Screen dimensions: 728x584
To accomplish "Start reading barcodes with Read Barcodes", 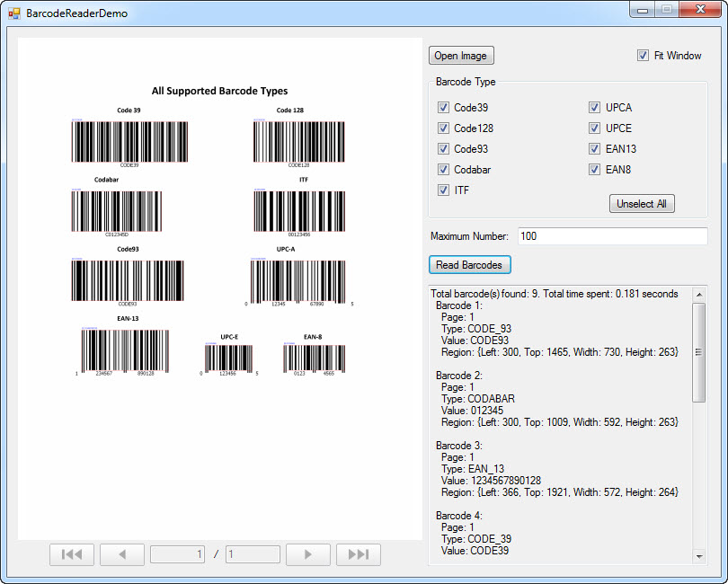I will tap(469, 264).
